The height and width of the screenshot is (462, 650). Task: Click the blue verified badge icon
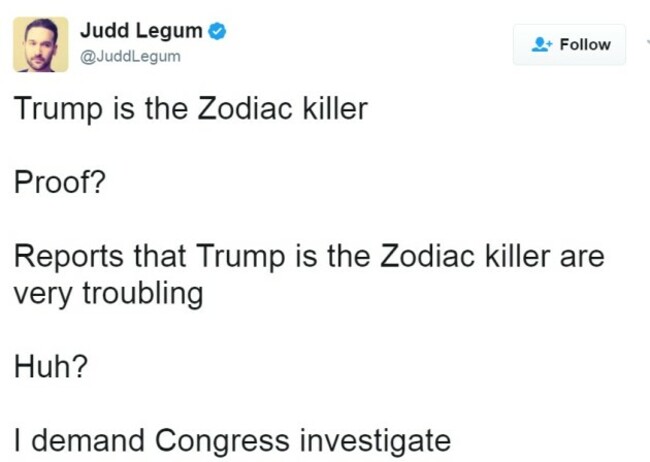pos(217,31)
